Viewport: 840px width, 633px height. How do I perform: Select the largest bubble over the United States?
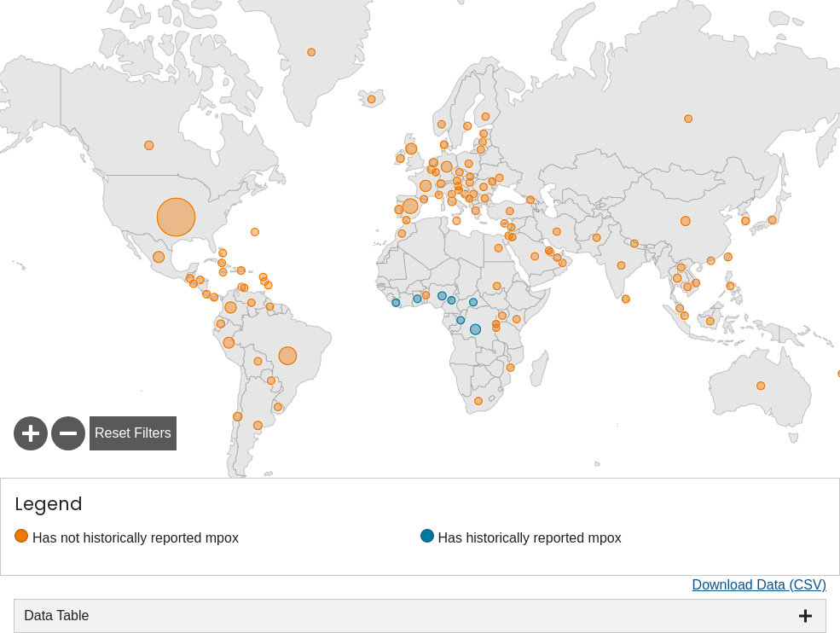pyautogui.click(x=176, y=218)
